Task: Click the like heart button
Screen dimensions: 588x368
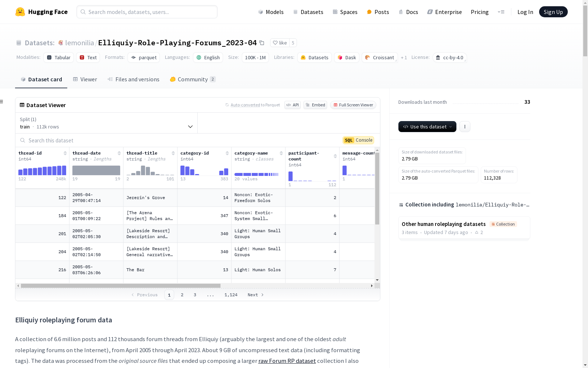Action: 280,43
